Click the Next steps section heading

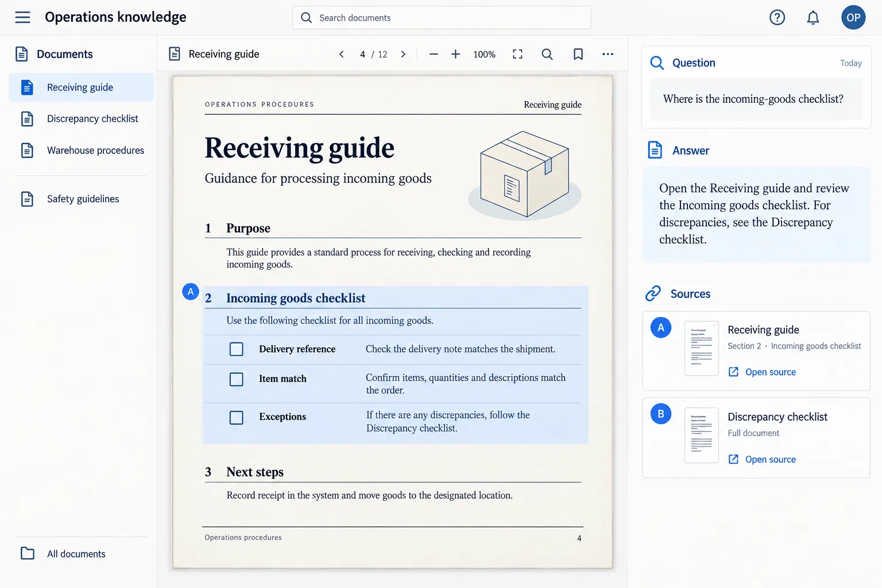pyautogui.click(x=255, y=472)
